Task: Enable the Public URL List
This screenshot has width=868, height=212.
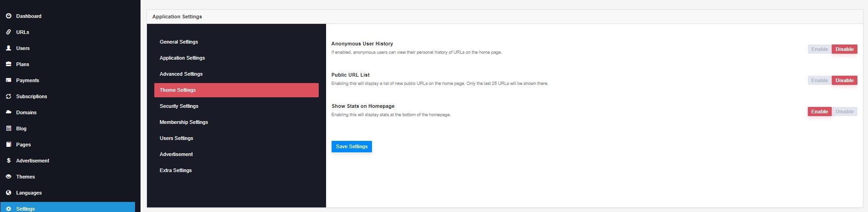Action: click(819, 80)
